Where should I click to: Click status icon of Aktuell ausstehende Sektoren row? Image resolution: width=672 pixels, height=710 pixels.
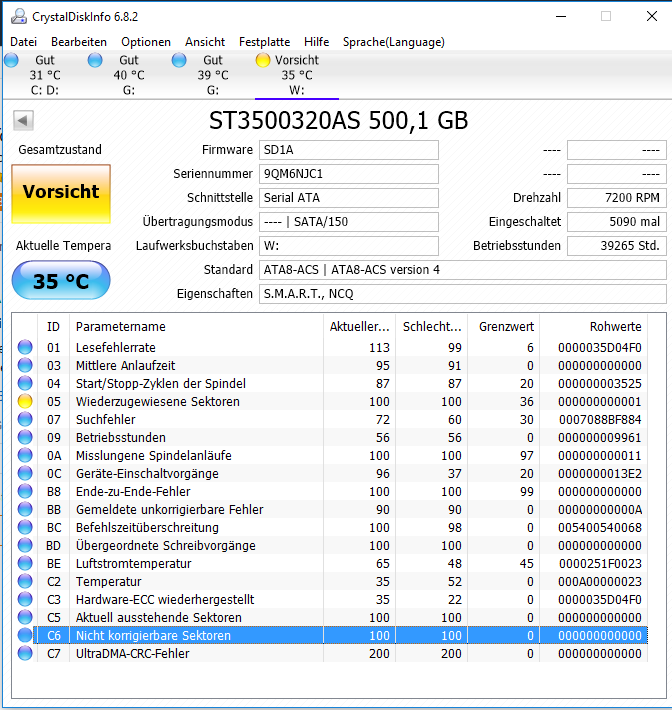click(x=25, y=617)
